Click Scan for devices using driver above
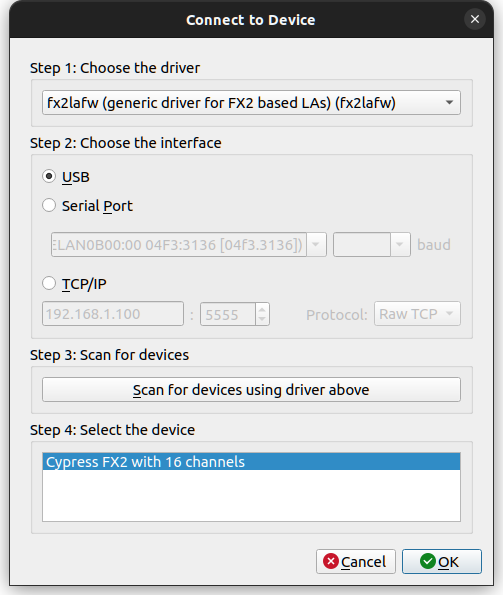Image resolution: width=503 pixels, height=595 pixels. (251, 389)
